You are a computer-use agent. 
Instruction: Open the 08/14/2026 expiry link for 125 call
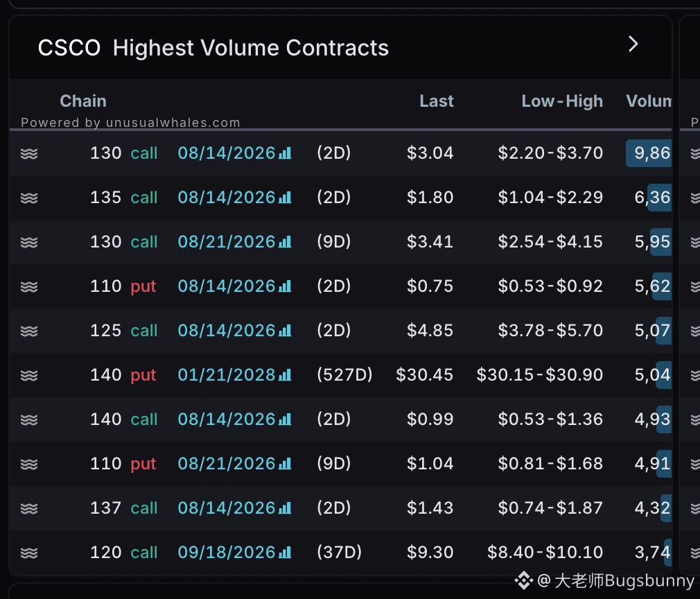point(227,331)
